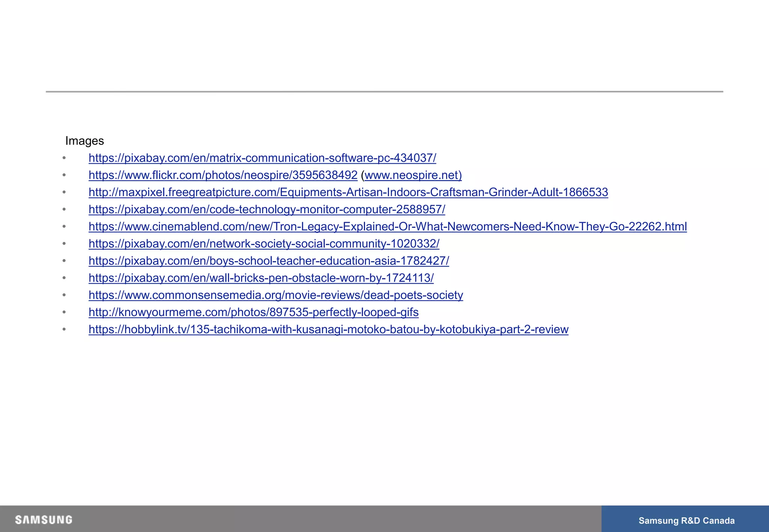The width and height of the screenshot is (769, 532).
Task: Open the maxpixel Craftsman-Grinder link
Action: point(348,192)
